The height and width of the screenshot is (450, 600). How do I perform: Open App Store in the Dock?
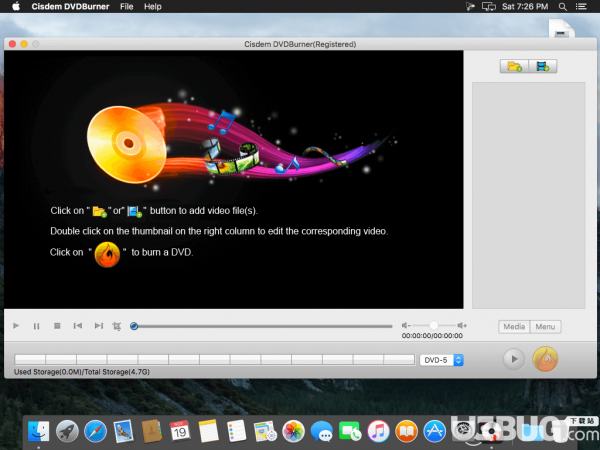[x=435, y=431]
